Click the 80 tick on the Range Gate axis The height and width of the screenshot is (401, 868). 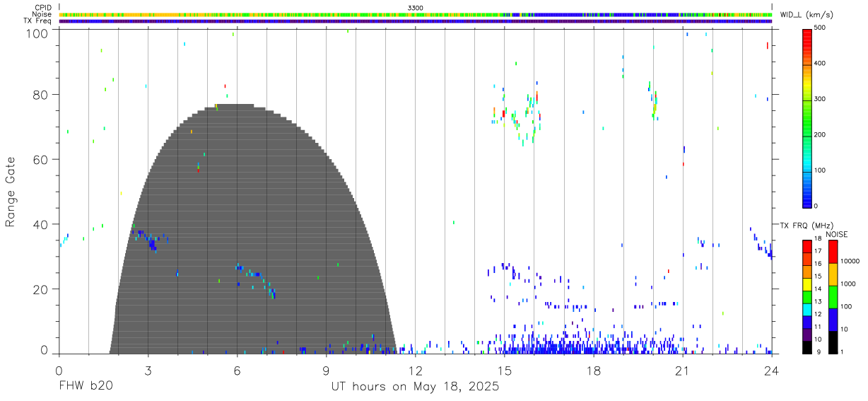41,95
